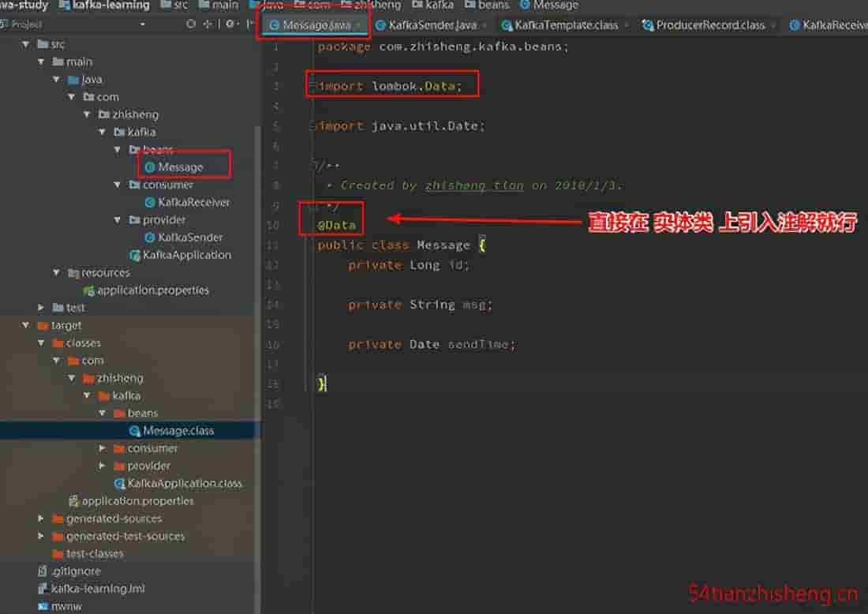Image resolution: width=868 pixels, height=614 pixels.
Task: Hide the Project panel using the hide icon
Action: point(248,24)
